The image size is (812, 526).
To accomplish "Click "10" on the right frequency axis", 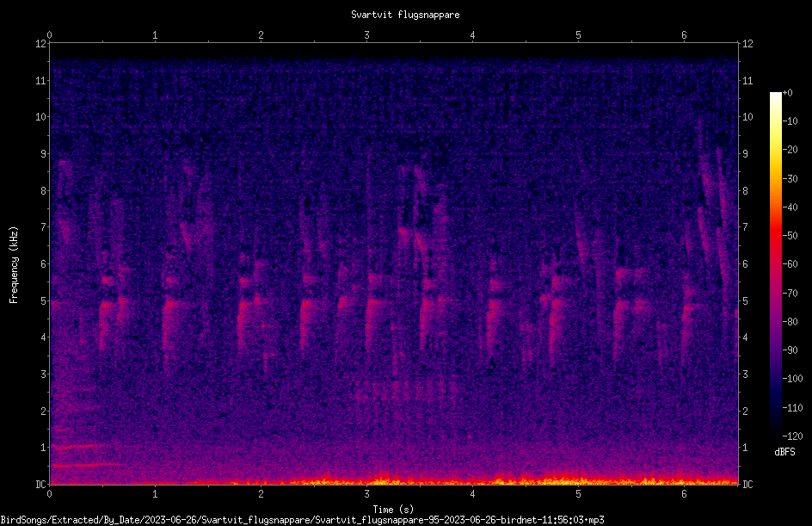I will (x=747, y=117).
